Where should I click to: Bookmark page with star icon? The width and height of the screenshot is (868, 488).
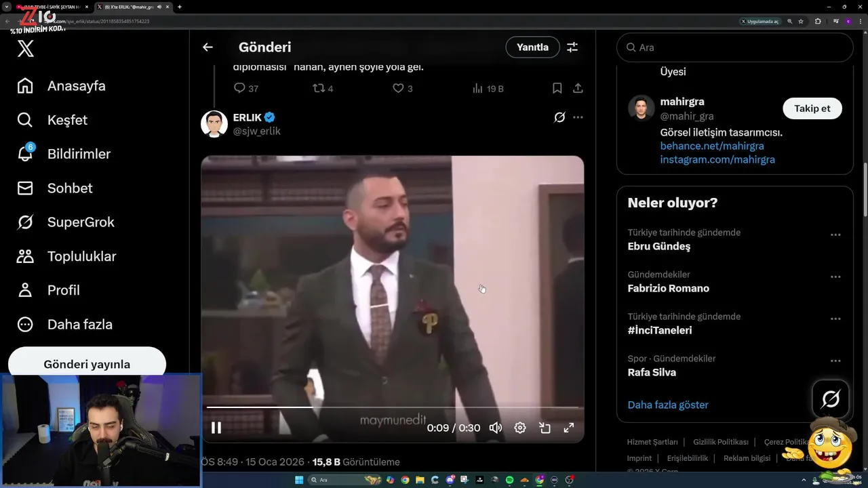[x=801, y=21]
